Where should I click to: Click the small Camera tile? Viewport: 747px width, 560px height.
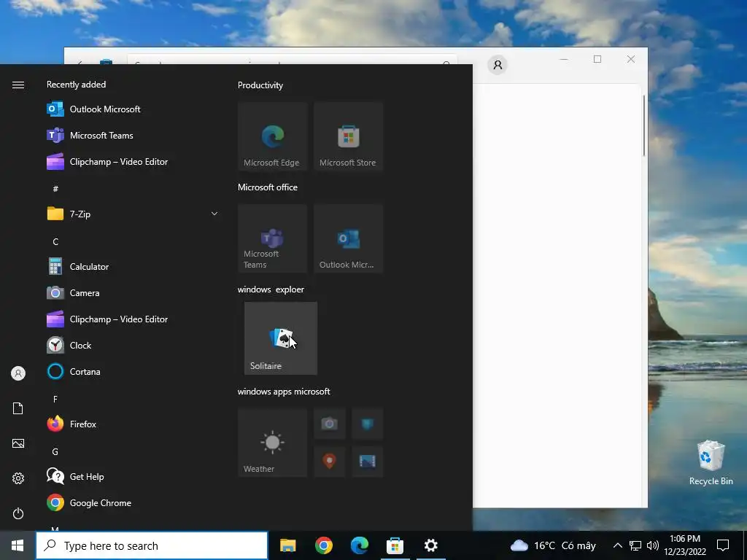click(x=329, y=424)
